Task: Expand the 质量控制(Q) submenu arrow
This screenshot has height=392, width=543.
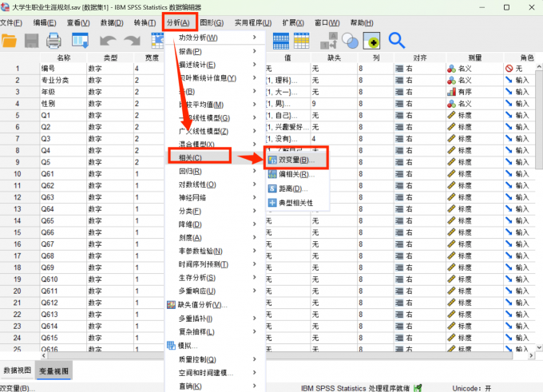Action: 255,359
